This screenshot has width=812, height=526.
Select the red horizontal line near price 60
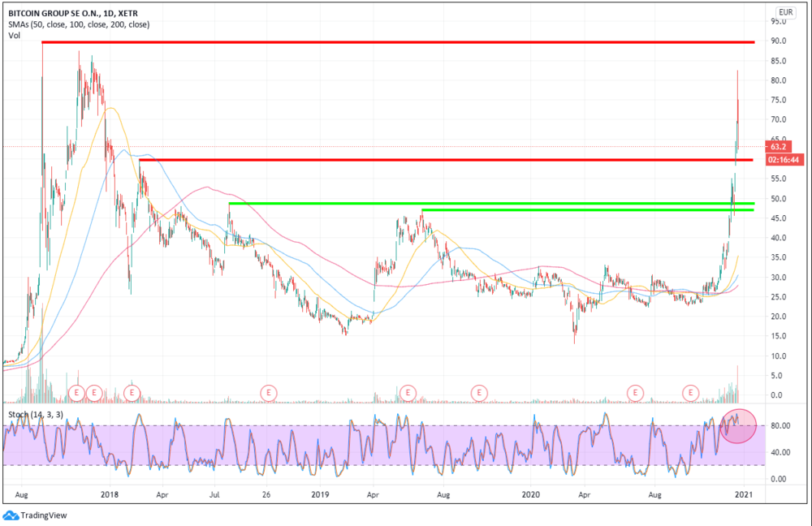pyautogui.click(x=446, y=160)
